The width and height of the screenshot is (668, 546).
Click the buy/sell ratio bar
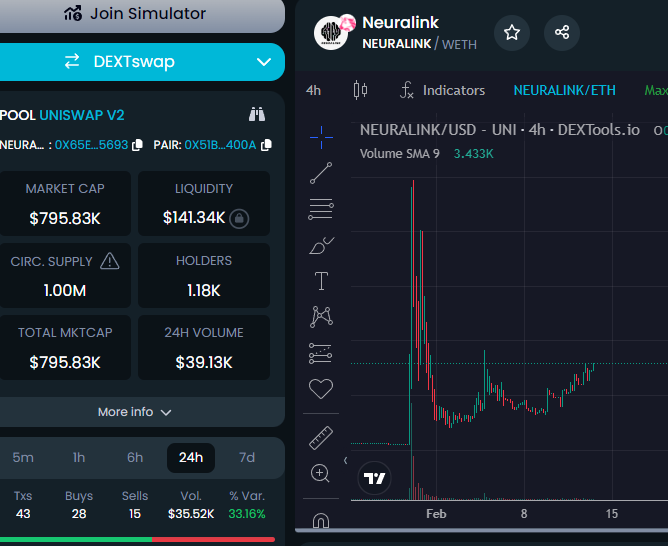point(137,539)
